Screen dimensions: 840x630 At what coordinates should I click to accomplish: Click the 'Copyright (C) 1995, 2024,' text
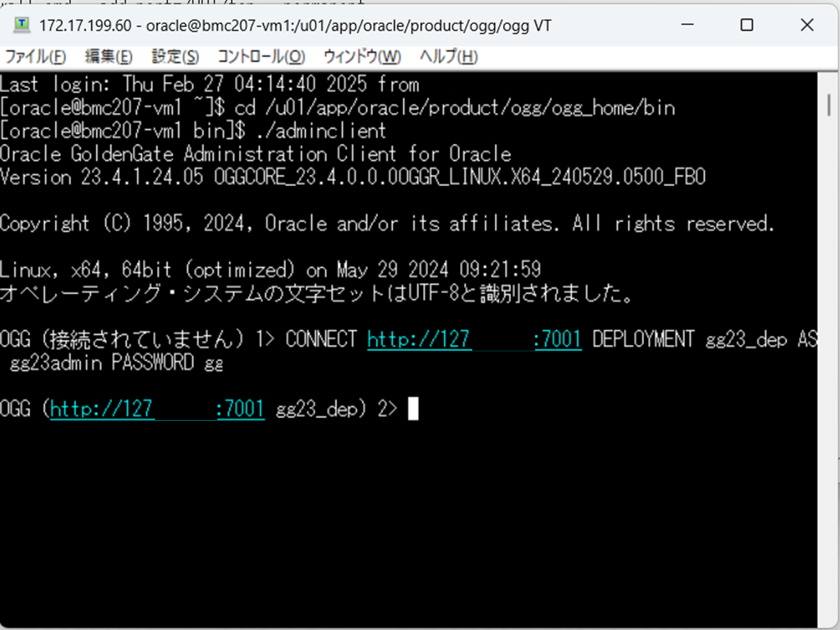(127, 224)
